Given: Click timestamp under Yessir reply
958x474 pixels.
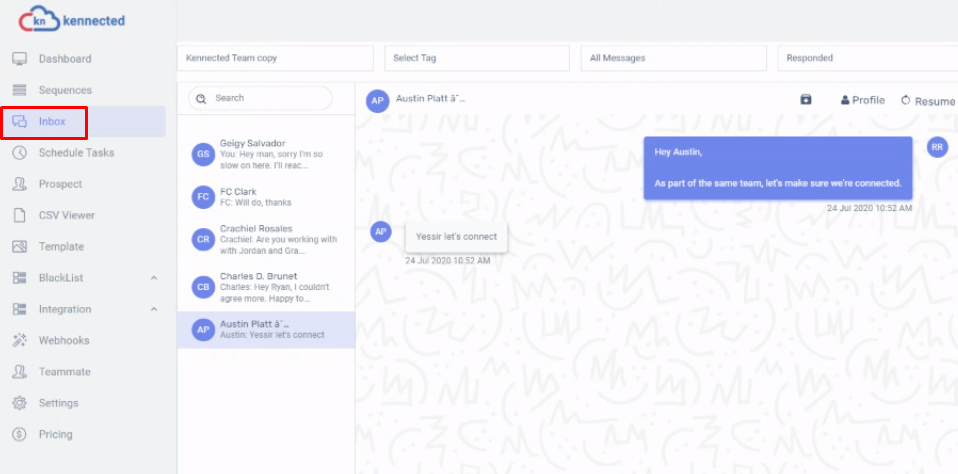Looking at the screenshot, I should [x=448, y=261].
